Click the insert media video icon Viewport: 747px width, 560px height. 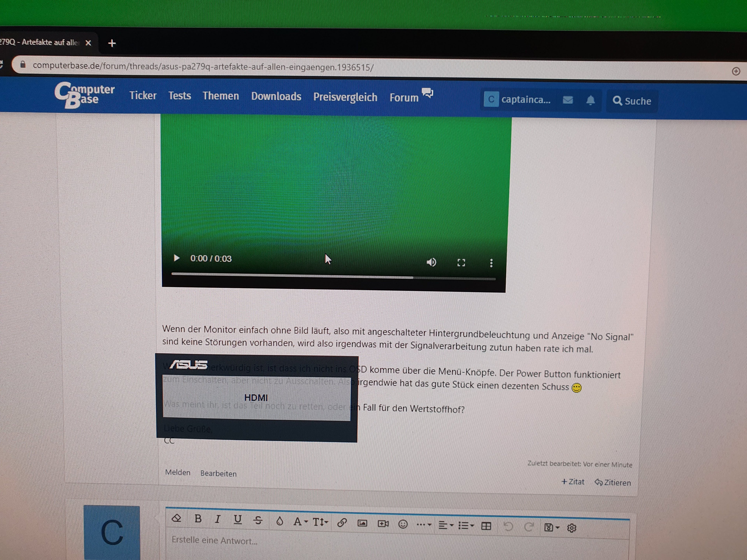pyautogui.click(x=383, y=524)
